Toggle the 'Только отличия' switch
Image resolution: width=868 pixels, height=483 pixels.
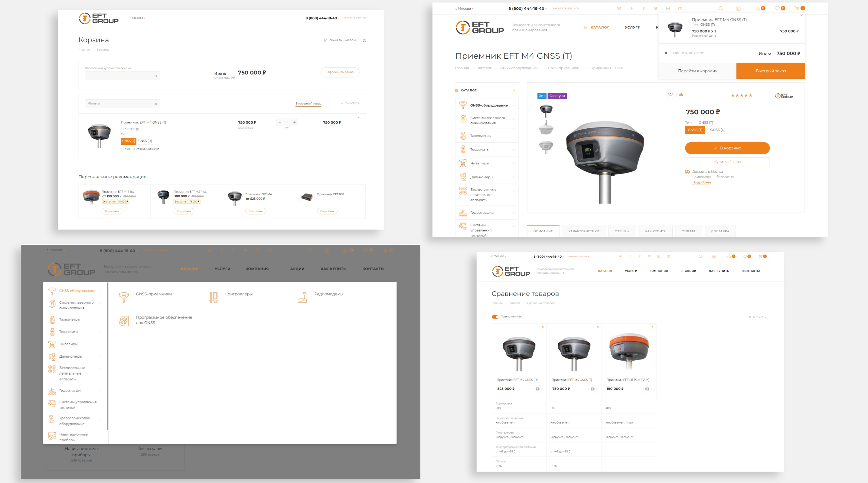495,317
